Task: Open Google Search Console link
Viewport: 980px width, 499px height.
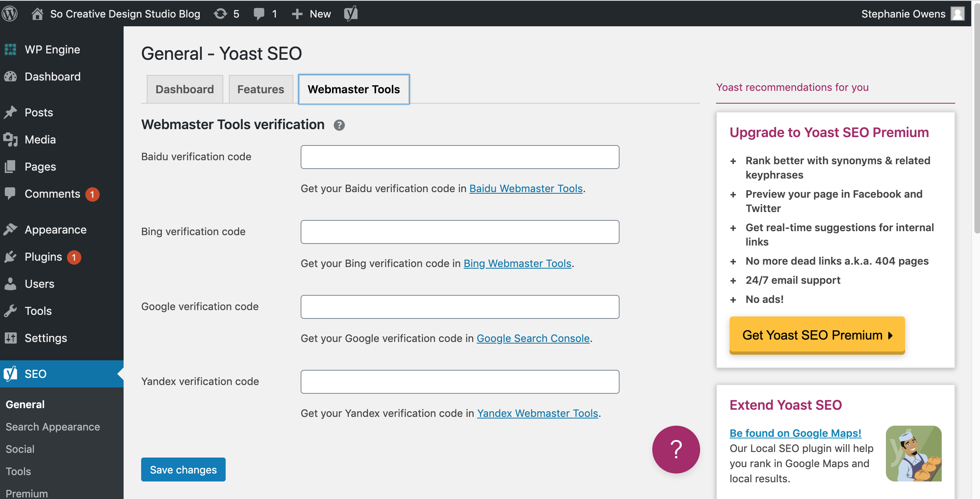Action: coord(532,338)
